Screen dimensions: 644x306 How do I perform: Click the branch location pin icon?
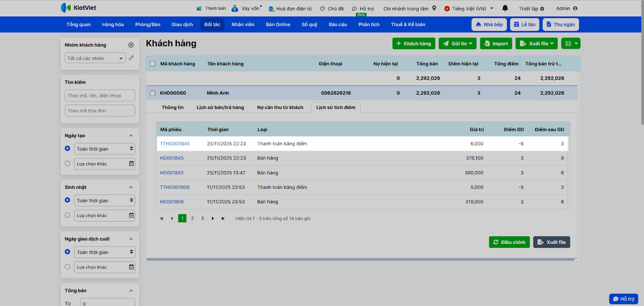tap(434, 8)
